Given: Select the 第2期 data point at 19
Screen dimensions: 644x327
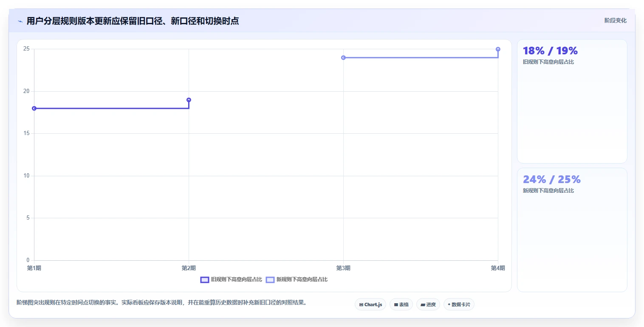Looking at the screenshot, I should (189, 100).
